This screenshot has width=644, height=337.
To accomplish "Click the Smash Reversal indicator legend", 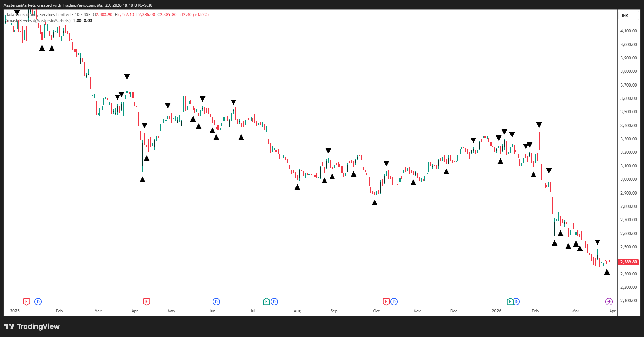I will click(39, 21).
